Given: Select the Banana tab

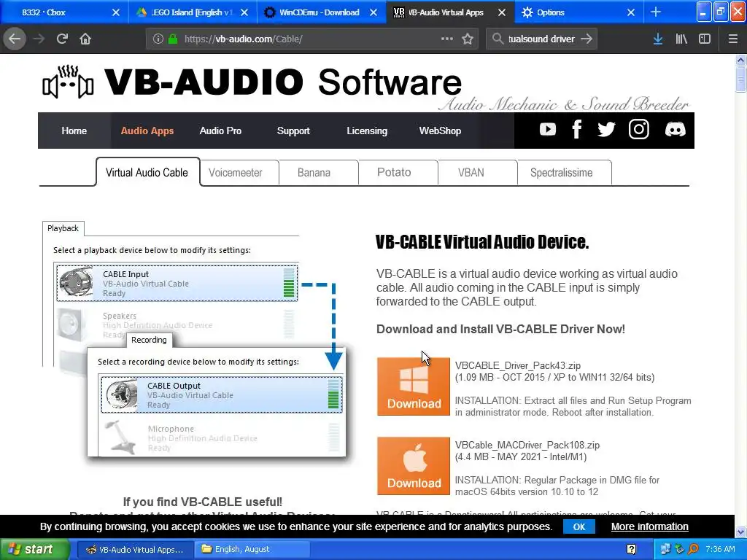Looking at the screenshot, I should pos(314,172).
